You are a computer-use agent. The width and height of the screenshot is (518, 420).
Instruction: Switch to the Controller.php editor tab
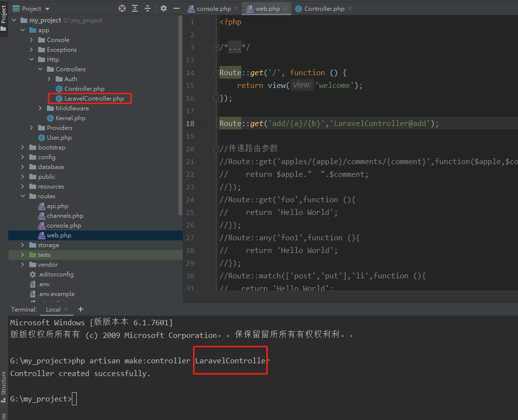[324, 8]
